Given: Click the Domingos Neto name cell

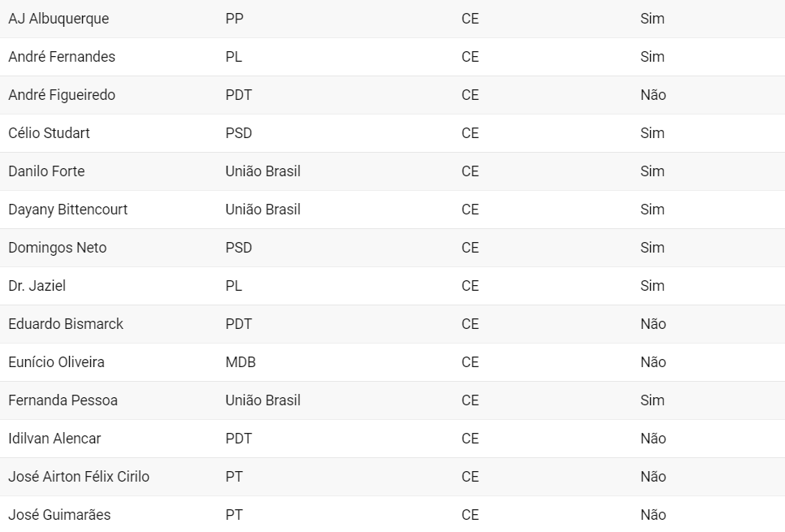Looking at the screenshot, I should [x=58, y=248].
